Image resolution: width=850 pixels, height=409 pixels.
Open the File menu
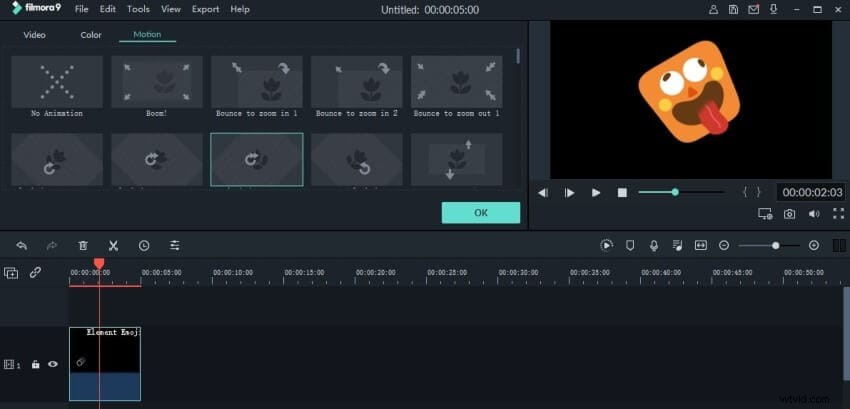81,9
